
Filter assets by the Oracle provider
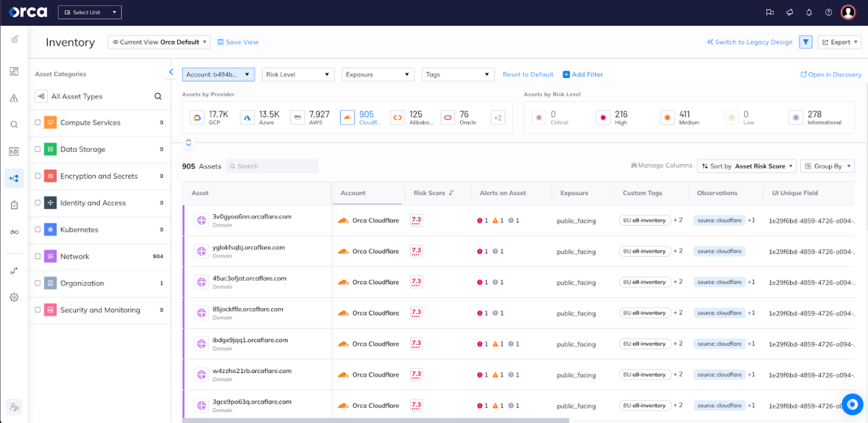459,117
